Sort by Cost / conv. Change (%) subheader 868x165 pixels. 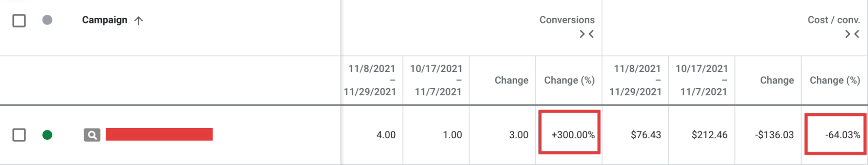click(x=835, y=80)
